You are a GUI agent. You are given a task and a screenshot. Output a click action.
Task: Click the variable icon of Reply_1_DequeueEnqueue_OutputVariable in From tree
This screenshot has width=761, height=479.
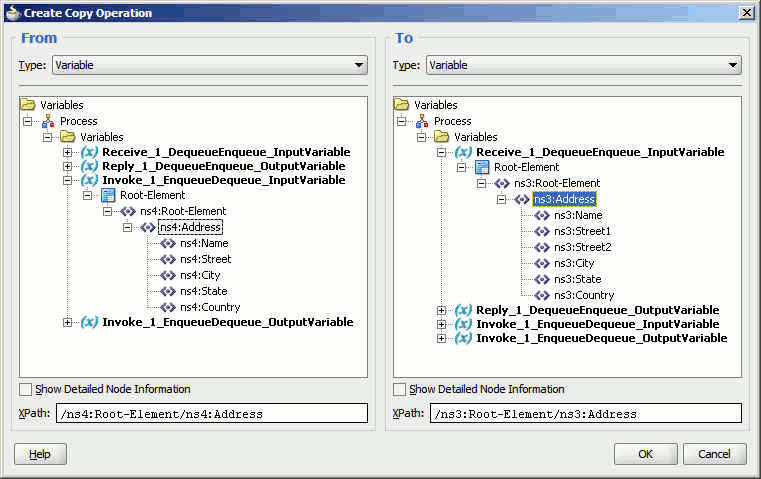click(x=89, y=166)
